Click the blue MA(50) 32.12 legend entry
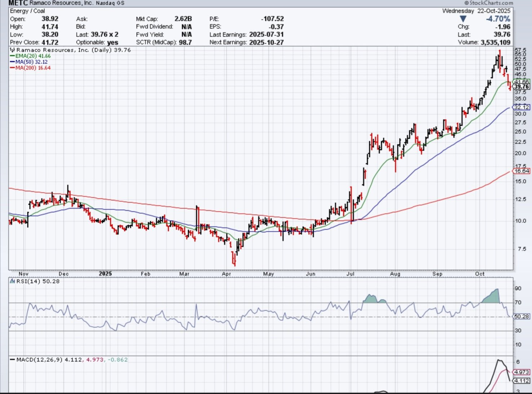This screenshot has width=532, height=394. (x=31, y=62)
